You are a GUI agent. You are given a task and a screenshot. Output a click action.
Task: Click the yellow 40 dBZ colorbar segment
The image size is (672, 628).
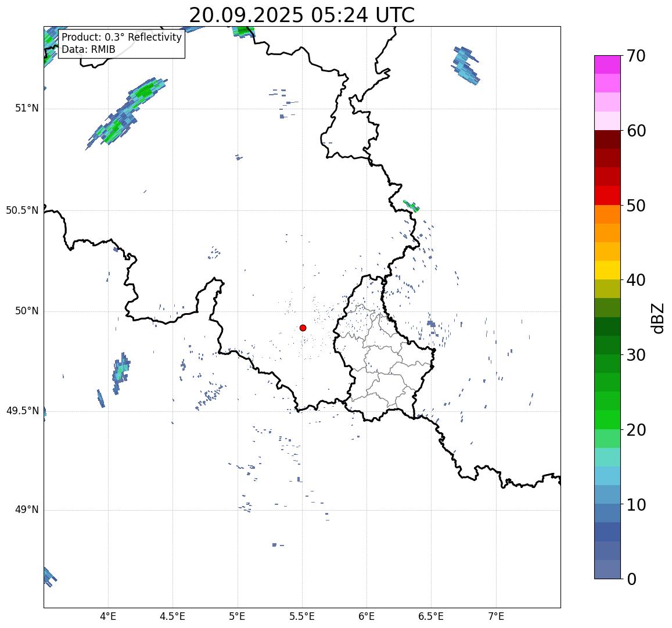click(608, 271)
